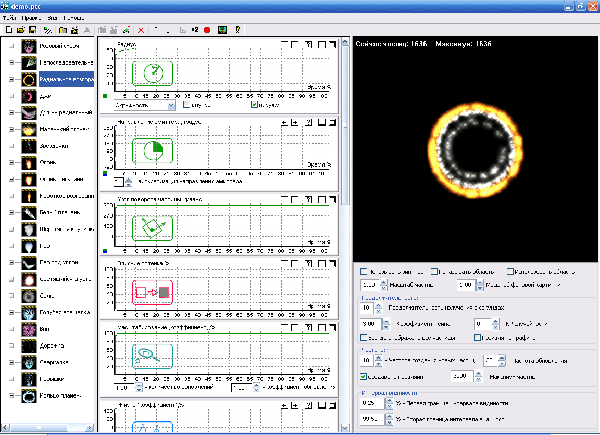Click the Open folder toolbar icon
This screenshot has height=435, width=600.
click(20, 30)
